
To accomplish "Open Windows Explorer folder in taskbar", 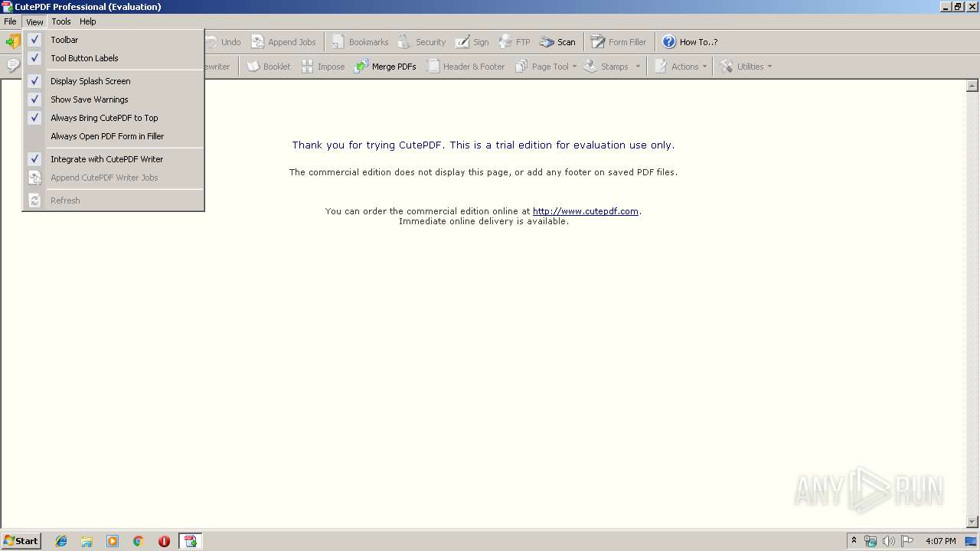I will (x=87, y=541).
